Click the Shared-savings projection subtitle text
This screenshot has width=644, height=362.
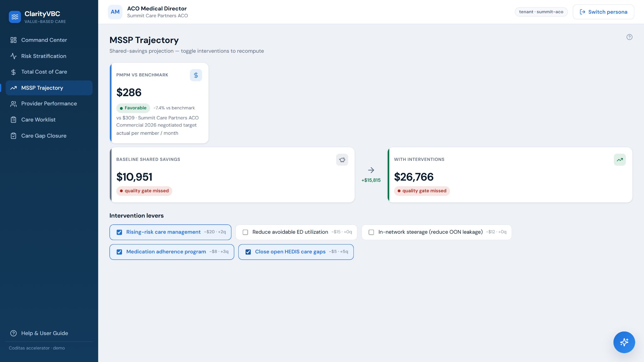[186, 51]
